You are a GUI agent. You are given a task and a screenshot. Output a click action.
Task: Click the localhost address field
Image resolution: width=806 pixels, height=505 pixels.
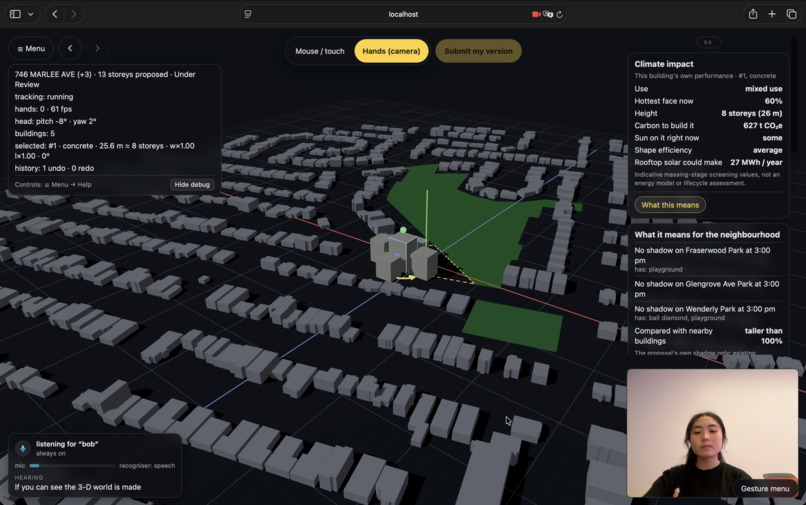(403, 14)
